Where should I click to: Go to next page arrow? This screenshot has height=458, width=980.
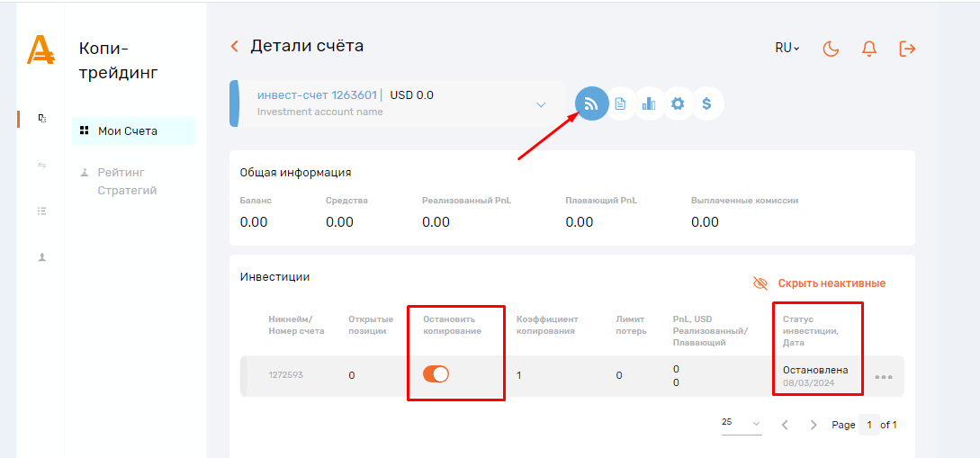[814, 425]
